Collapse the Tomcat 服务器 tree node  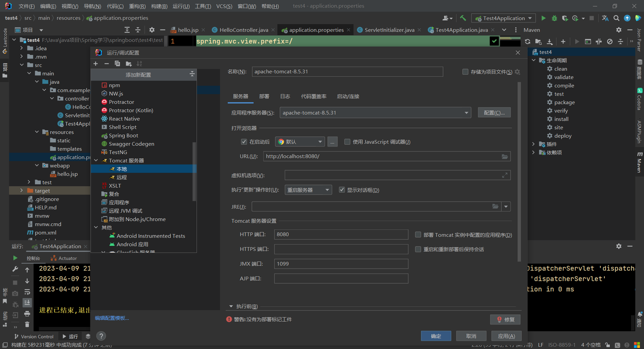point(96,160)
